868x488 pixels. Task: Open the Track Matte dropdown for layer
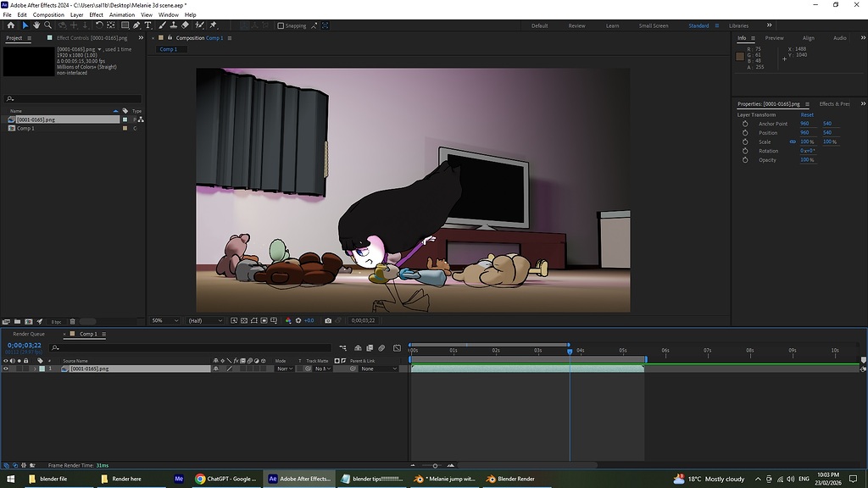click(x=322, y=369)
